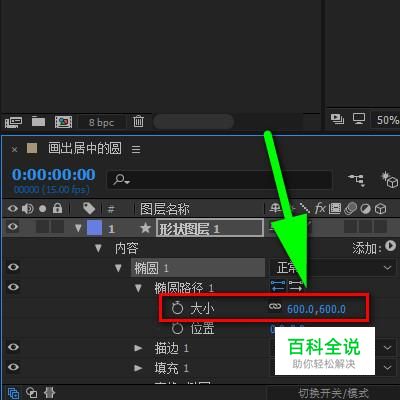This screenshot has height=400, width=400.
Task: Toggle the draft 3D icon
Action: 390,180
